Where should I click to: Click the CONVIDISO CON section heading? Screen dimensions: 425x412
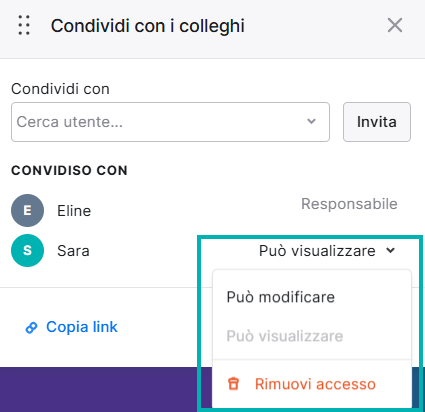[x=69, y=170]
